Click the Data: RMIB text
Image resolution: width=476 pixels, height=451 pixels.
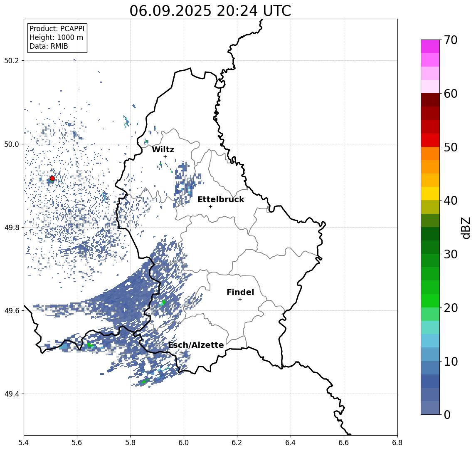click(49, 46)
